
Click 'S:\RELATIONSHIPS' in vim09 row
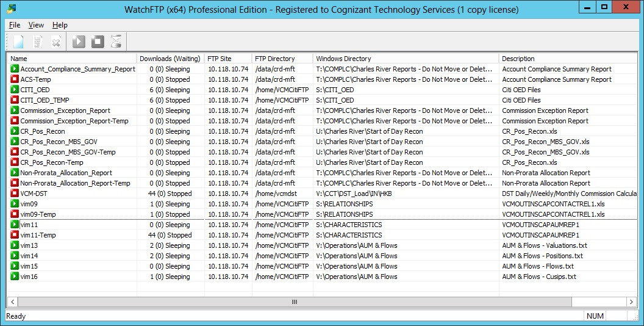pos(345,204)
